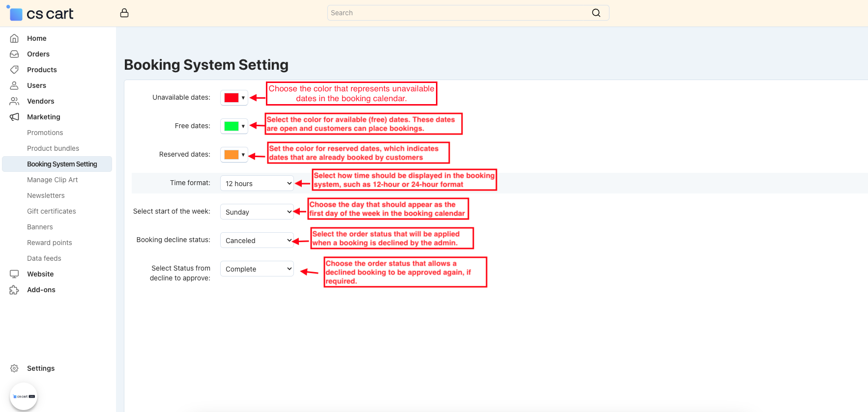Open the Promotions submenu item
This screenshot has height=412, width=868.
tap(45, 133)
